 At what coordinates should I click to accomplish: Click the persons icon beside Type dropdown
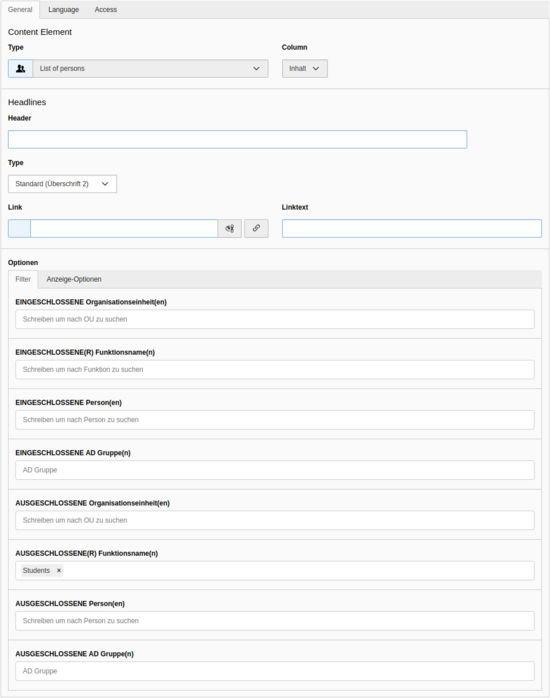click(20, 69)
